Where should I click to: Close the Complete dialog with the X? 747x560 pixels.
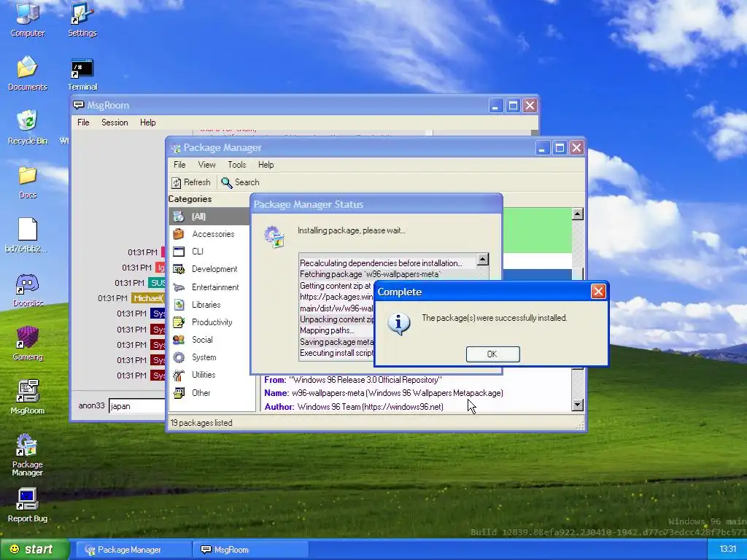click(598, 292)
